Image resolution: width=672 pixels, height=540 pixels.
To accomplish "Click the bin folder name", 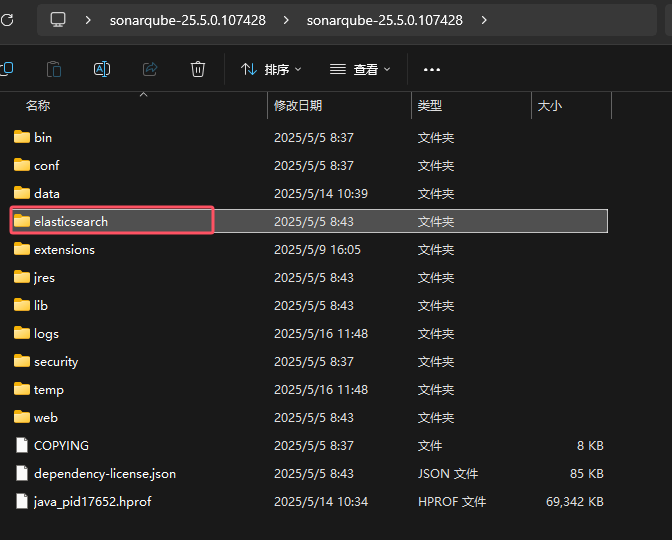I will coord(43,138).
